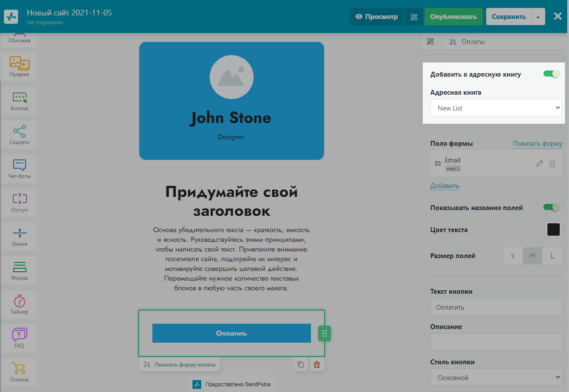Click the paragraph starting Основа убедительного текста

(232, 259)
